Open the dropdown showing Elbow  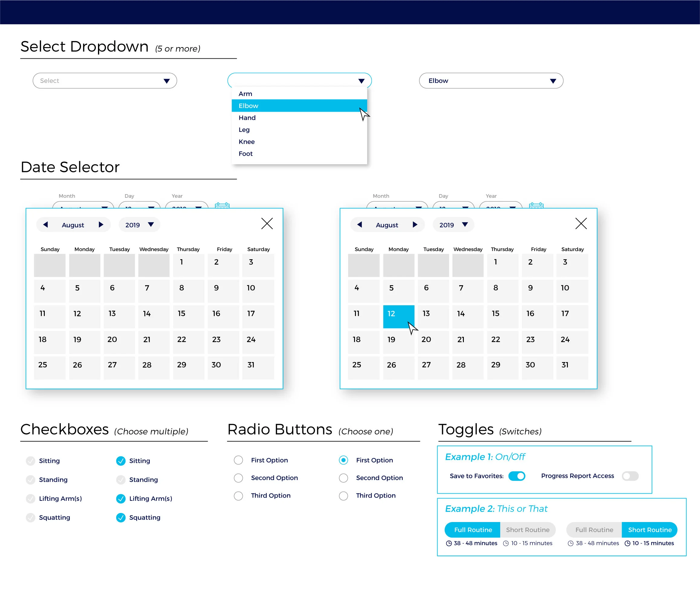(x=491, y=81)
